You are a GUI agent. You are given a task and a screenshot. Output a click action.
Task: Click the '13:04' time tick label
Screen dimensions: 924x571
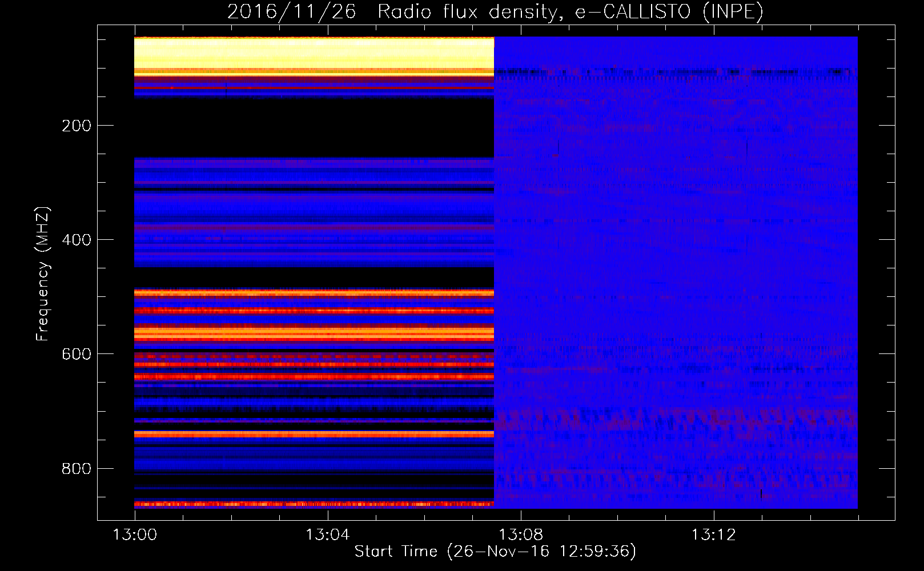327,535
